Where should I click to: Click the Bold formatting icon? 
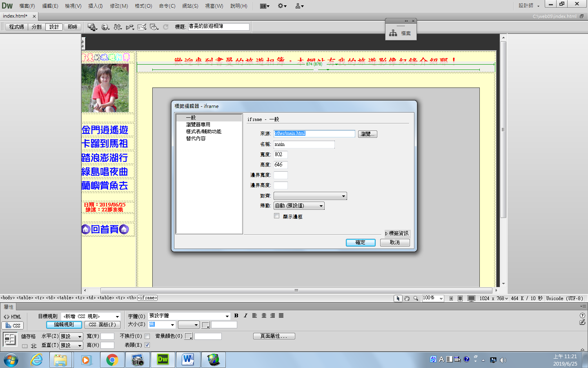click(236, 316)
